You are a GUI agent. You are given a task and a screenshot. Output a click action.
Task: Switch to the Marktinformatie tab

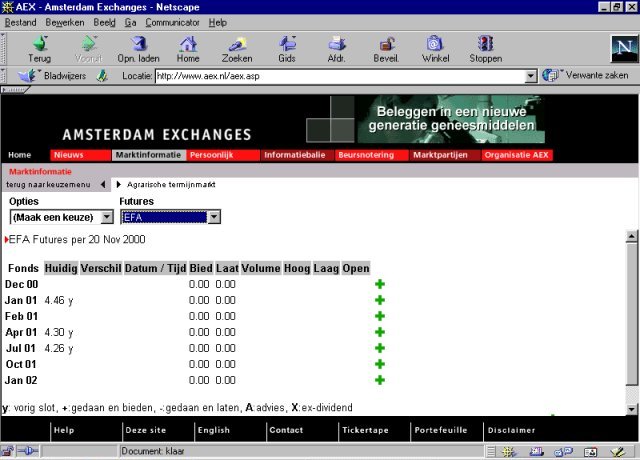pyautogui.click(x=149, y=155)
